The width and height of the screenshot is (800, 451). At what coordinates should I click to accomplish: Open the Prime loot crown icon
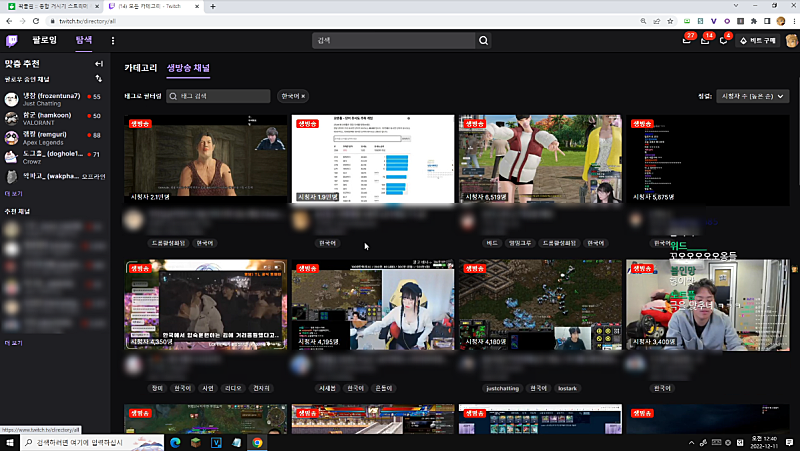tap(686, 41)
